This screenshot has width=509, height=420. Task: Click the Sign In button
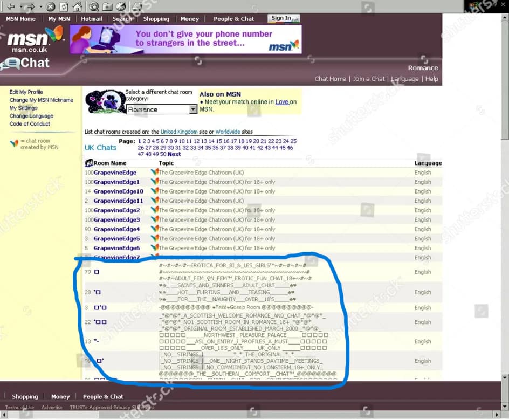point(283,18)
